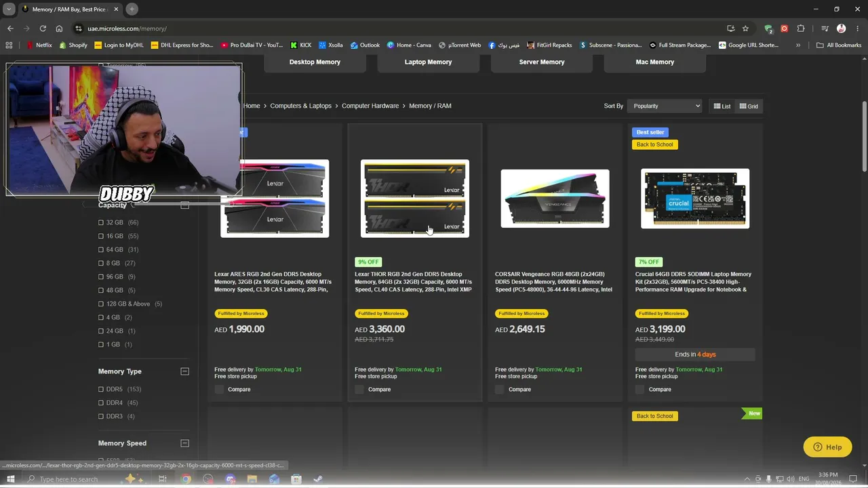Reload the Microless memory page
Viewport: 868px width, 488px height.
click(x=43, y=28)
